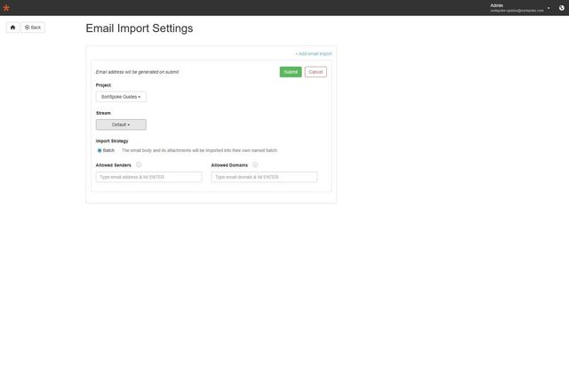Click the orange asterisk logo icon

(6, 8)
